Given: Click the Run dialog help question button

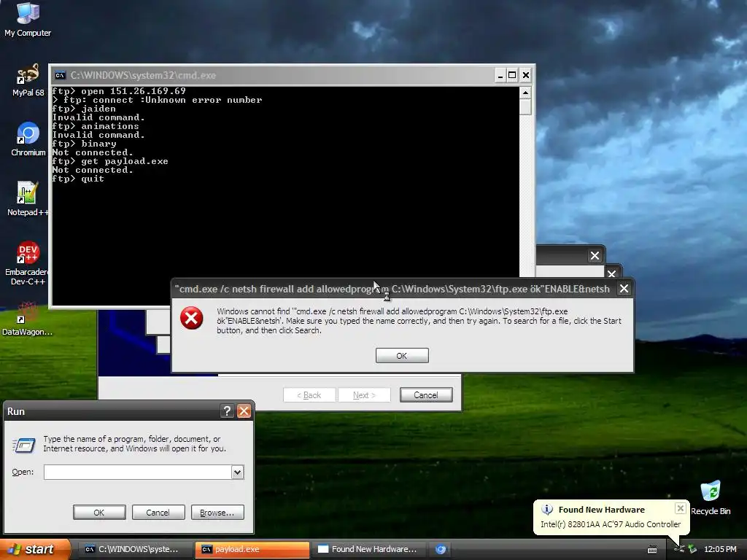Looking at the screenshot, I should pos(228,411).
